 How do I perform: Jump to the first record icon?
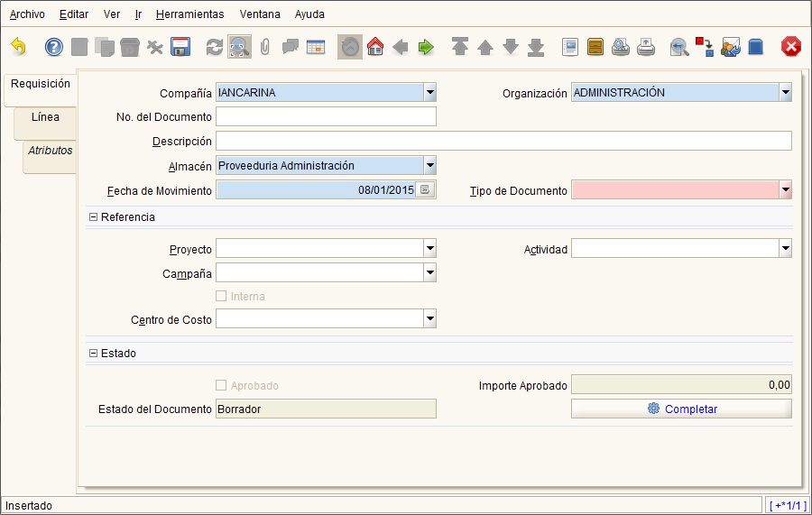(460, 47)
